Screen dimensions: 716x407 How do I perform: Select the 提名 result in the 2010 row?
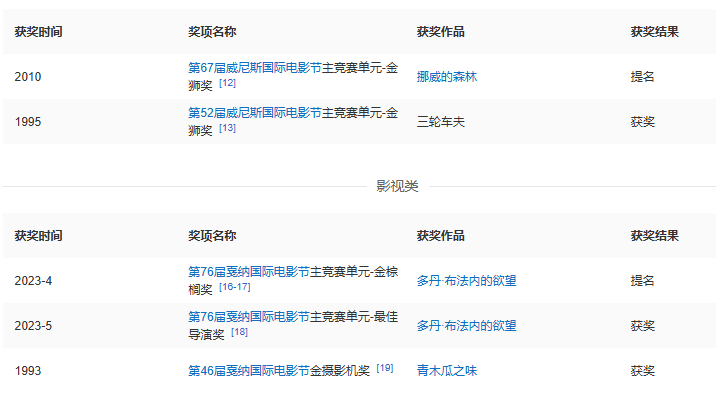click(x=642, y=77)
